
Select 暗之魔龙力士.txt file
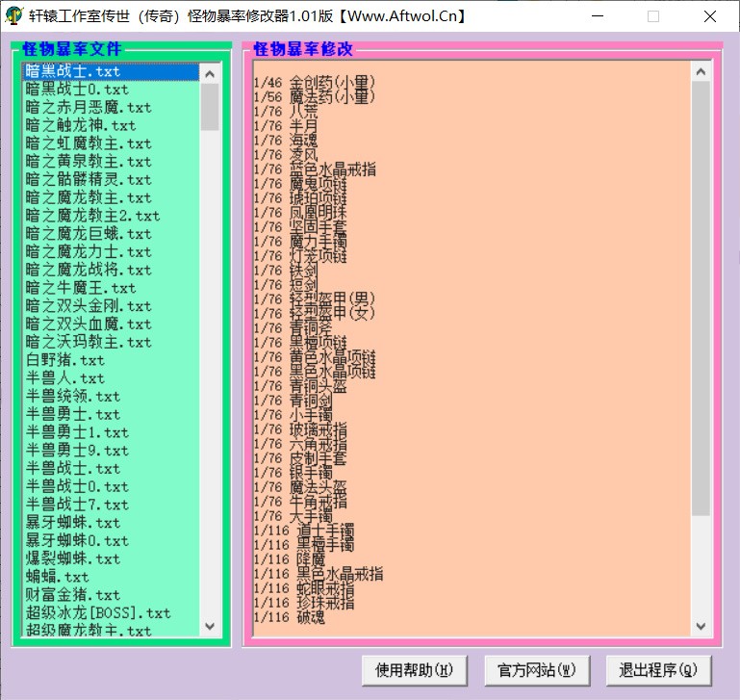pyautogui.click(x=111, y=252)
